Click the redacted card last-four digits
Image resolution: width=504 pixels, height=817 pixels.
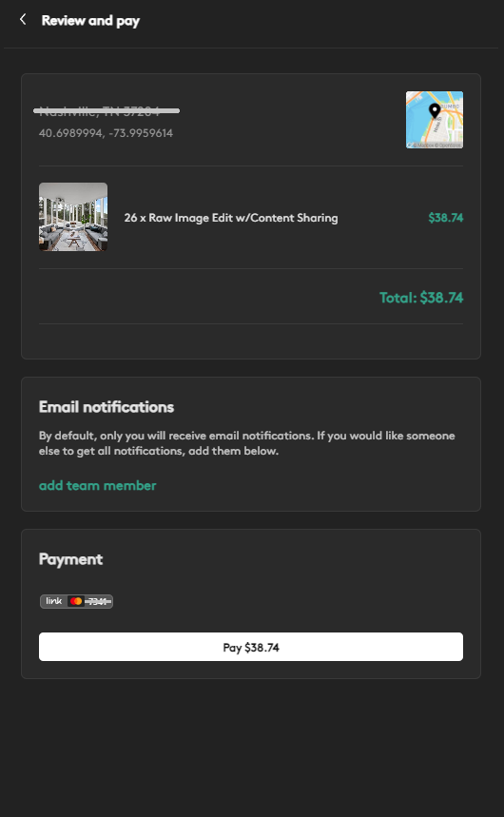coord(98,601)
